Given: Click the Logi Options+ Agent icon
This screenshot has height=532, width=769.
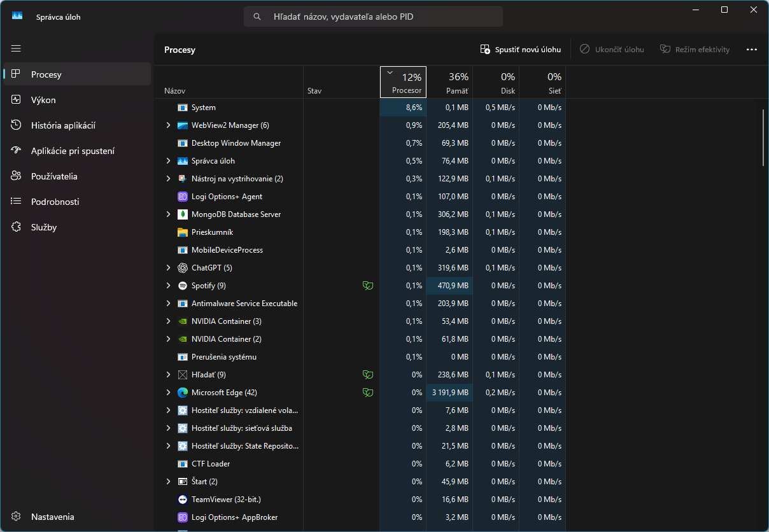Looking at the screenshot, I should point(183,197).
